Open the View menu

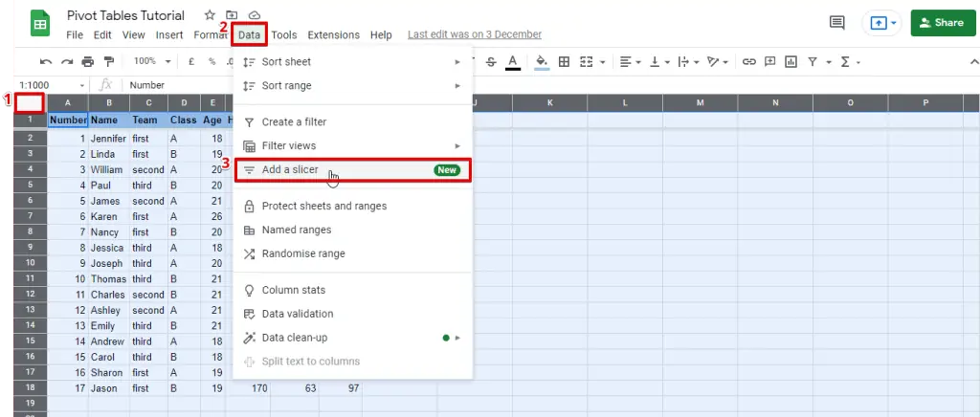[133, 35]
